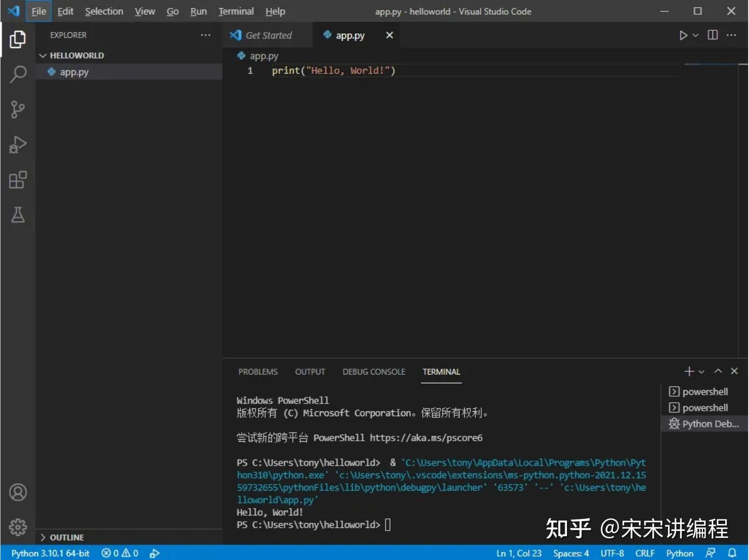Open the Manage gear icon
The image size is (749, 560).
click(x=18, y=527)
